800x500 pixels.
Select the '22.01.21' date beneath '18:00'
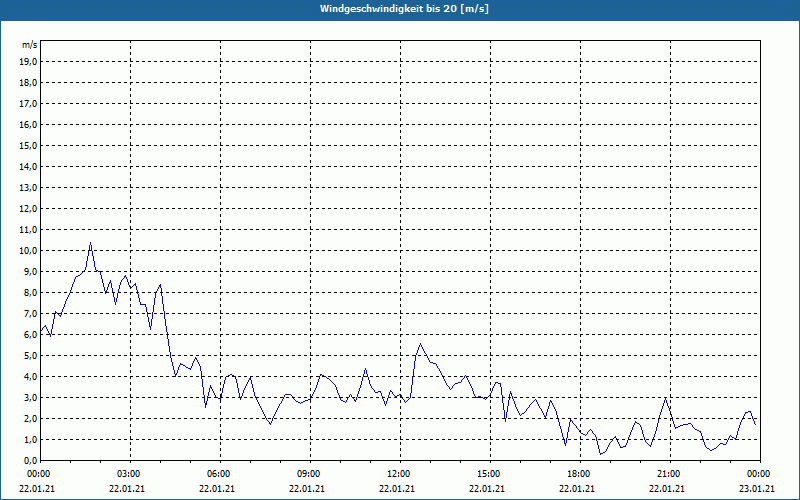coord(577,488)
